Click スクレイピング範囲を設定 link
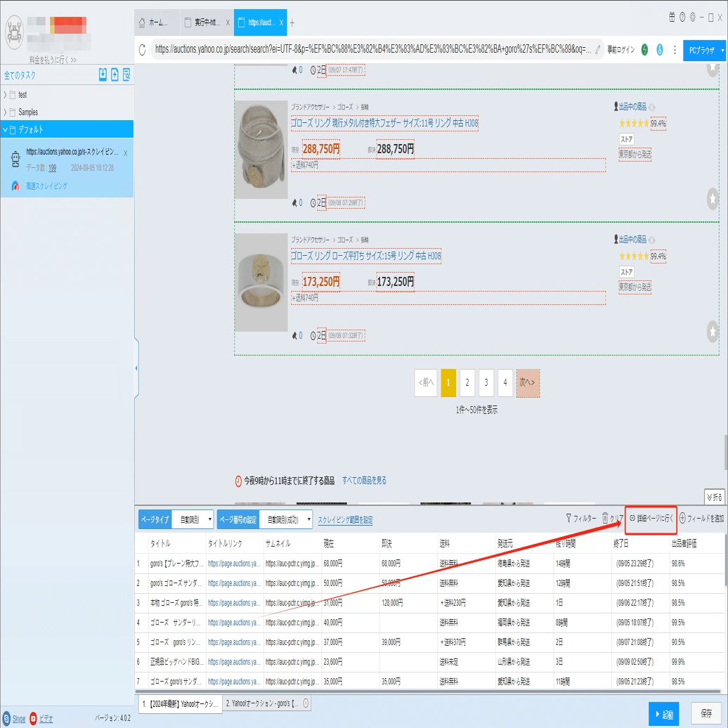This screenshot has height=728, width=728. (x=345, y=520)
